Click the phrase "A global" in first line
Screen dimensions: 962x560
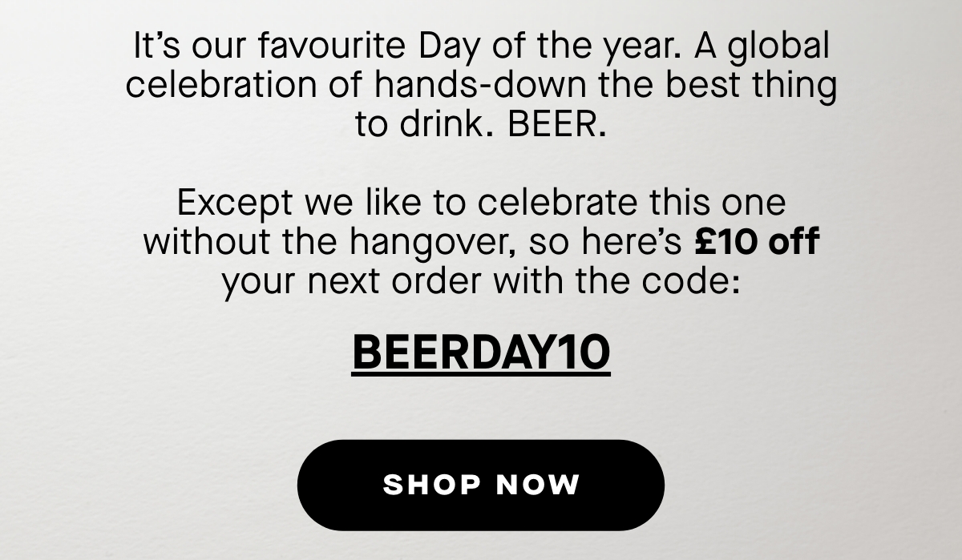(762, 46)
